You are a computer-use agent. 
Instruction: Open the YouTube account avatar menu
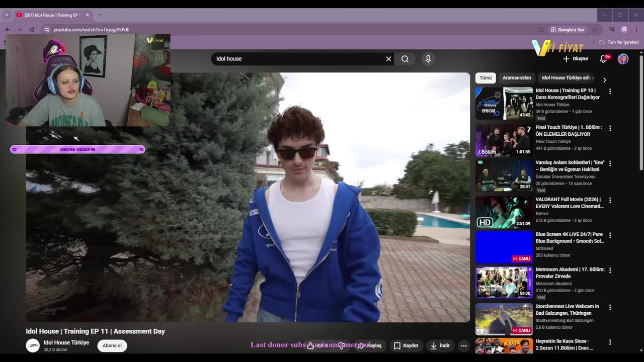tap(623, 59)
